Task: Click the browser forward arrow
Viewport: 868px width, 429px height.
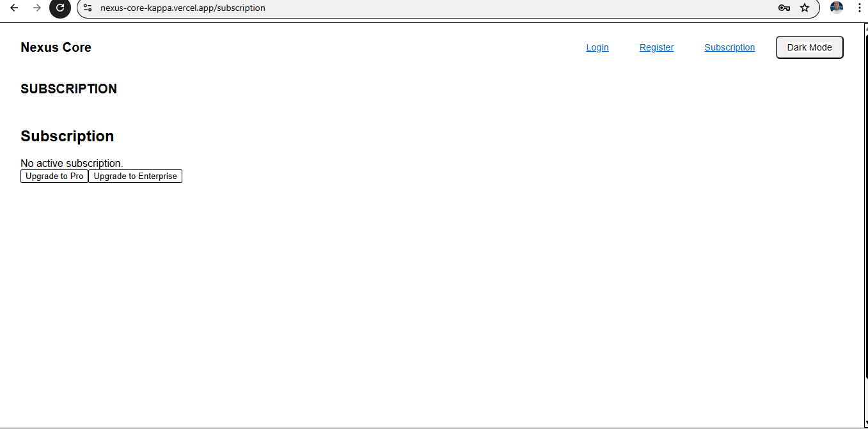Action: click(x=37, y=8)
